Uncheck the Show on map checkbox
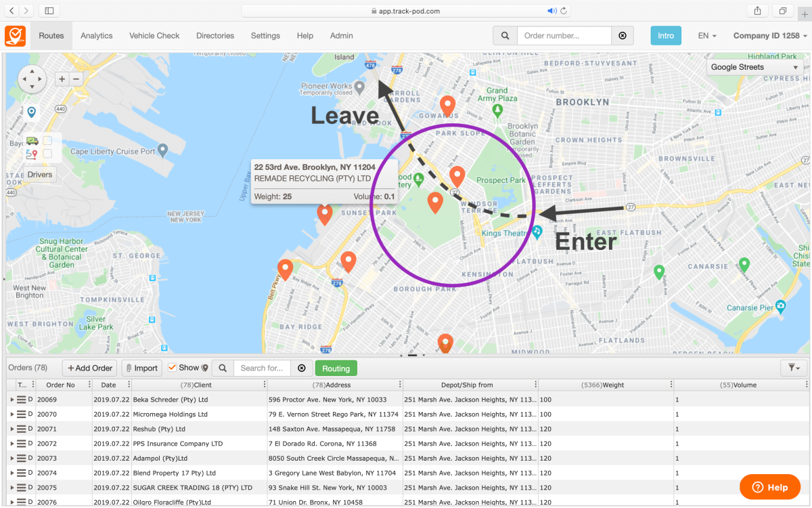 172,368
